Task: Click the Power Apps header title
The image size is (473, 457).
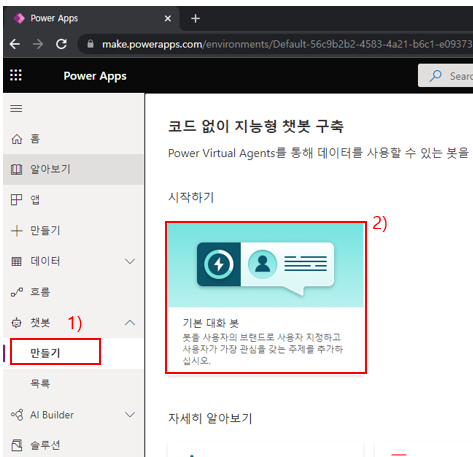Action: (95, 76)
